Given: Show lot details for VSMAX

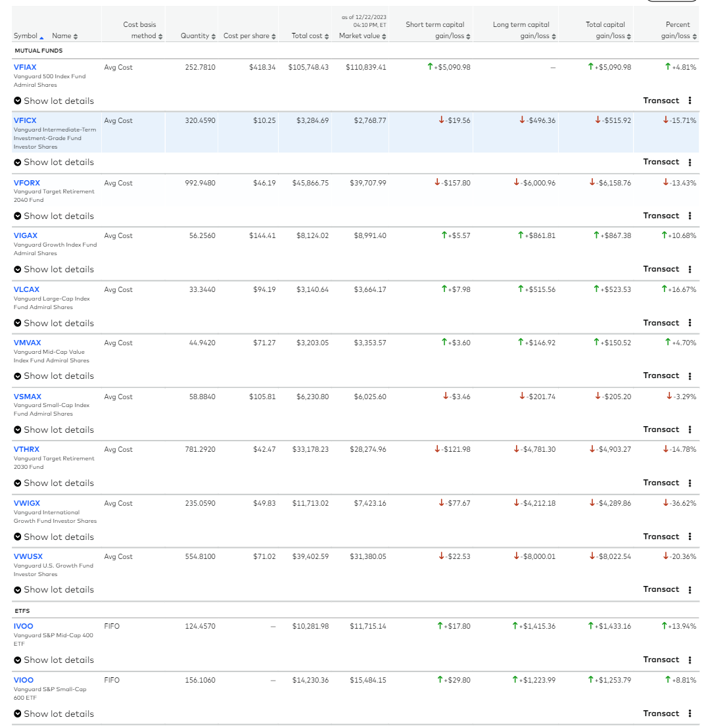Looking at the screenshot, I should click(54, 430).
